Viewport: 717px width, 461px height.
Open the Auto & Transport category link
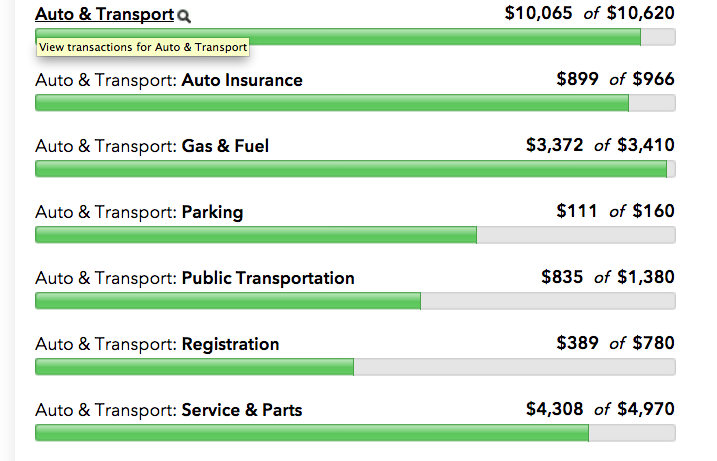point(104,15)
